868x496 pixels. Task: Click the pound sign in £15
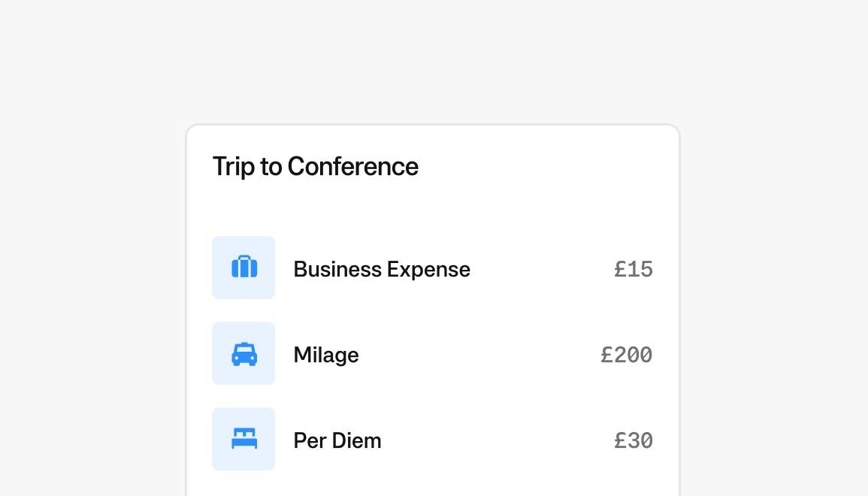point(621,269)
